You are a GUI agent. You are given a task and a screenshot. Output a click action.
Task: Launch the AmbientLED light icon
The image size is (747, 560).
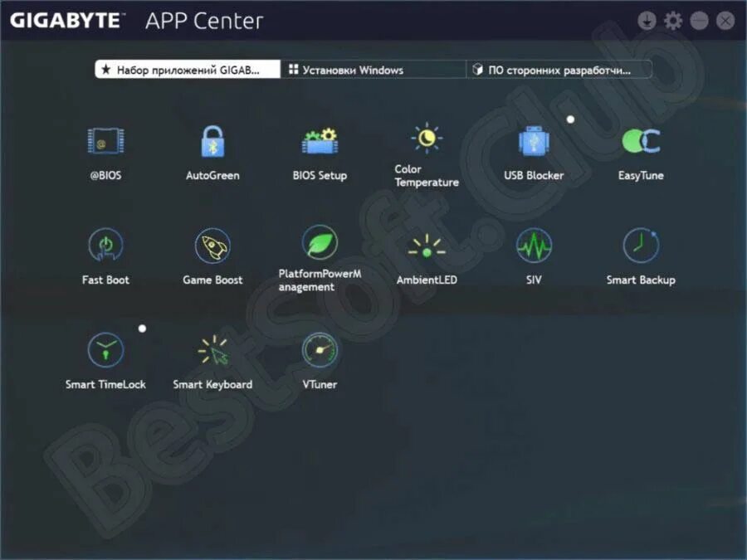427,246
